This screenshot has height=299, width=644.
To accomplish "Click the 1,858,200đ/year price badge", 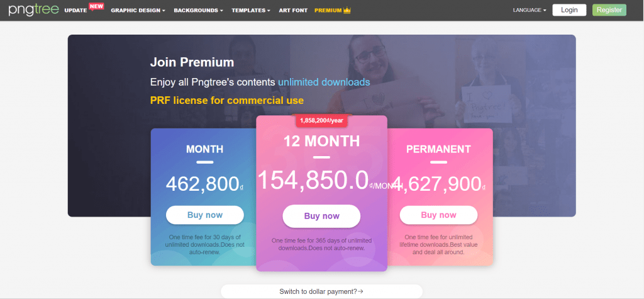I will point(321,120).
